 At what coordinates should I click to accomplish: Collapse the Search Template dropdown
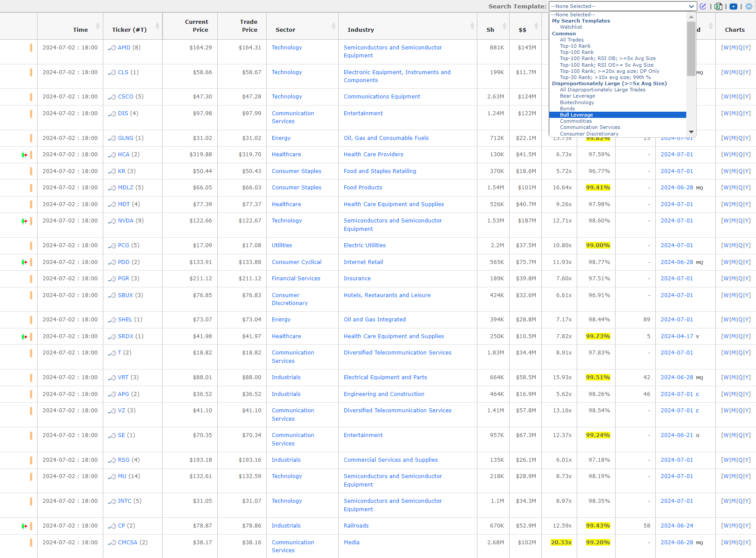[x=691, y=6]
